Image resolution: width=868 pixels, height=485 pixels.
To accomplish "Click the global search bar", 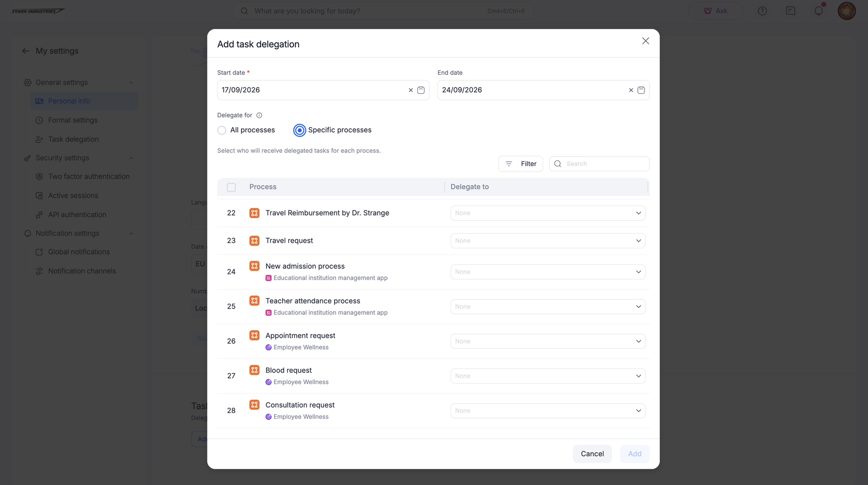I will click(x=383, y=11).
